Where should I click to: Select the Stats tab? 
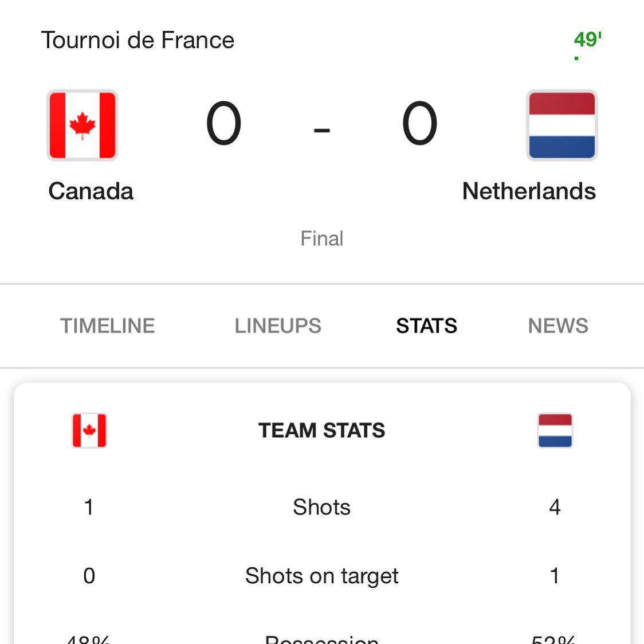coord(426,325)
